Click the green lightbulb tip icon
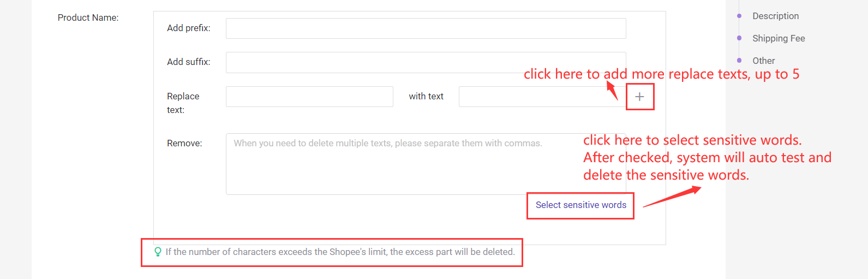 tap(158, 252)
